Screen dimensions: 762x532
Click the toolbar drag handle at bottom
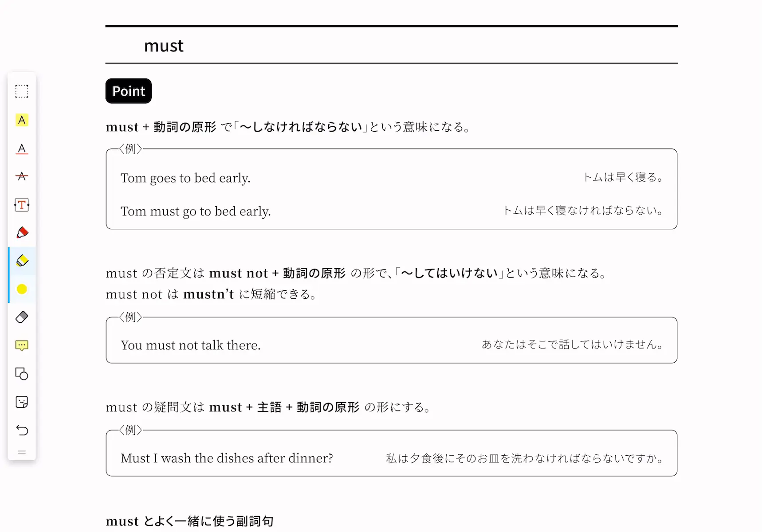pos(22,452)
